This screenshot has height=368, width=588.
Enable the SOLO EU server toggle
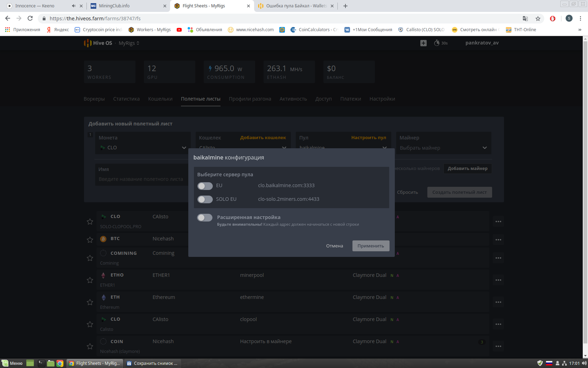(205, 199)
